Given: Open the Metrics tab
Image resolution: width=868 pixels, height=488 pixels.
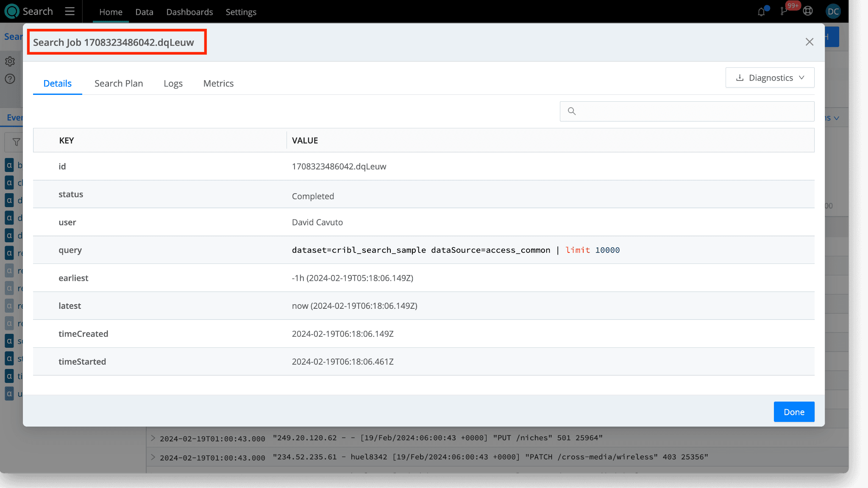Looking at the screenshot, I should click(218, 83).
